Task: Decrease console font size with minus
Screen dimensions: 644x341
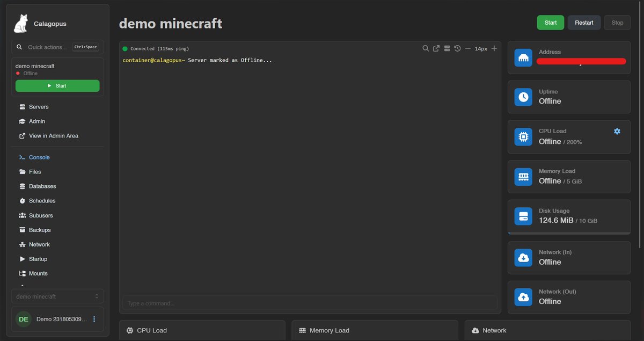Action: [468, 48]
